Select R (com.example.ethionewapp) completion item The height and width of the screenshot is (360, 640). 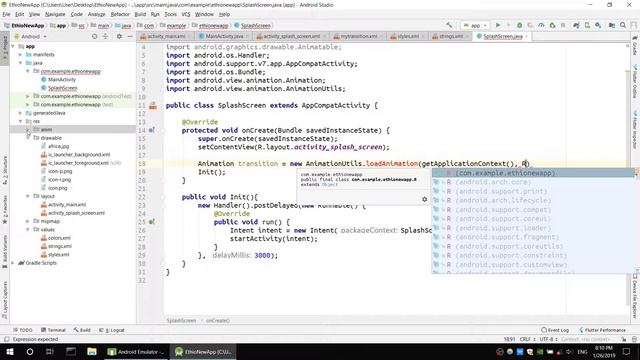coord(533,173)
